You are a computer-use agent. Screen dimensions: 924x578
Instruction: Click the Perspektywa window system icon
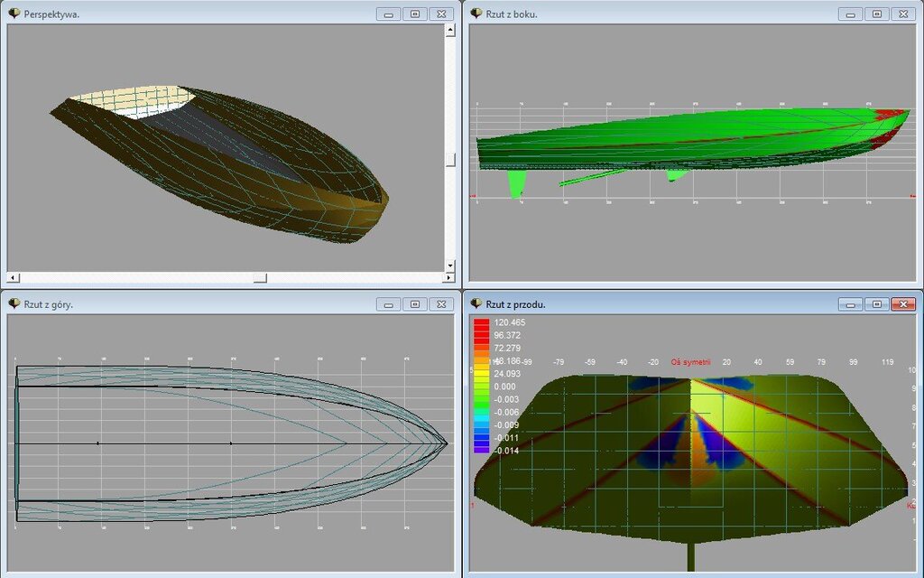(x=14, y=14)
